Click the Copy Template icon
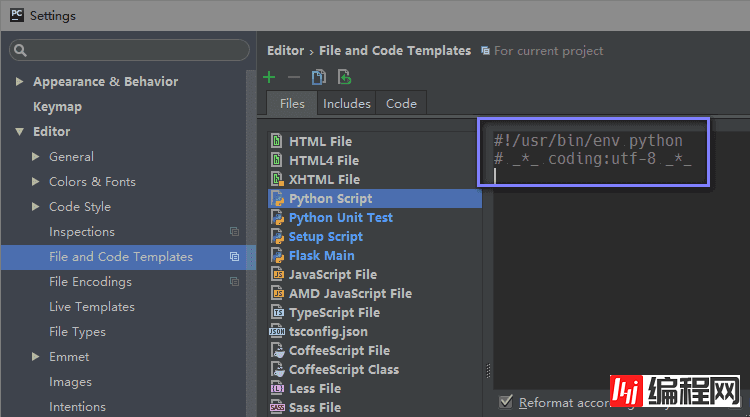This screenshot has height=417, width=750. click(318, 77)
